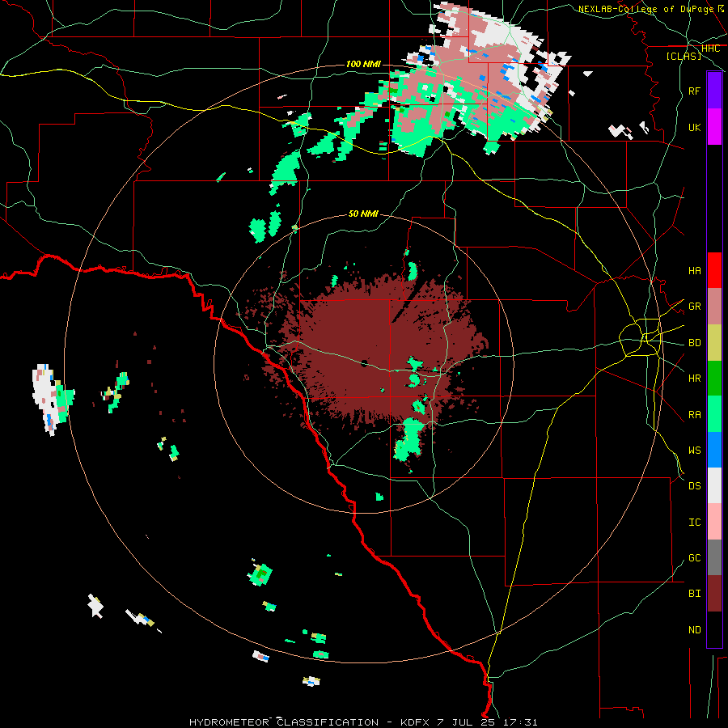The height and width of the screenshot is (728, 728).
Task: Click the GR legend color swatch
Action: [x=714, y=307]
